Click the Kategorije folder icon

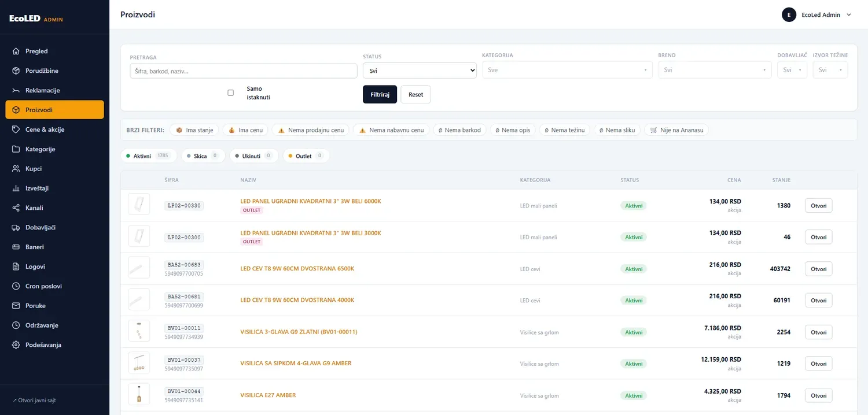[x=16, y=149]
